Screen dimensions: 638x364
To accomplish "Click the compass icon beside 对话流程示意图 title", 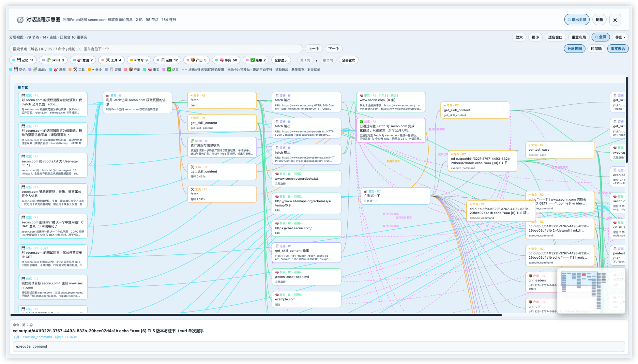I will point(20,20).
